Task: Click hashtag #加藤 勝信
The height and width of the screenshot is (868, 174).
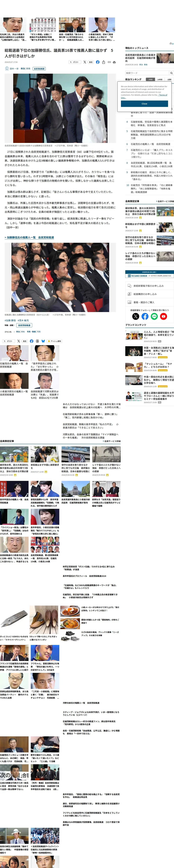Action: pyautogui.click(x=10, y=320)
